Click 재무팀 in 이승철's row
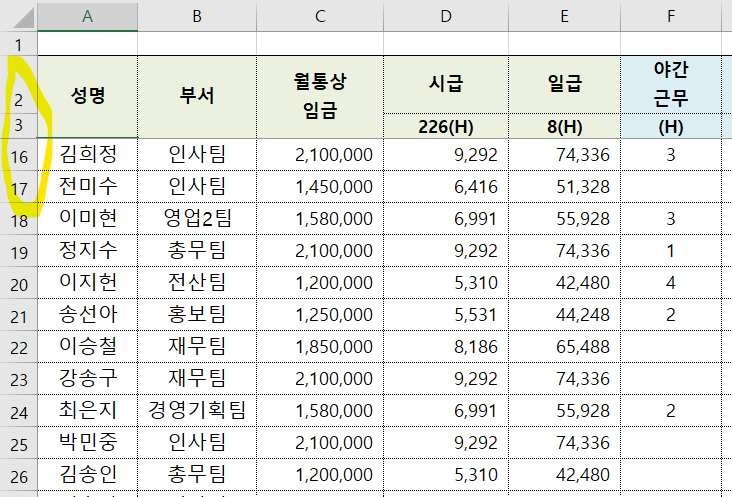The image size is (732, 497). pos(197,347)
